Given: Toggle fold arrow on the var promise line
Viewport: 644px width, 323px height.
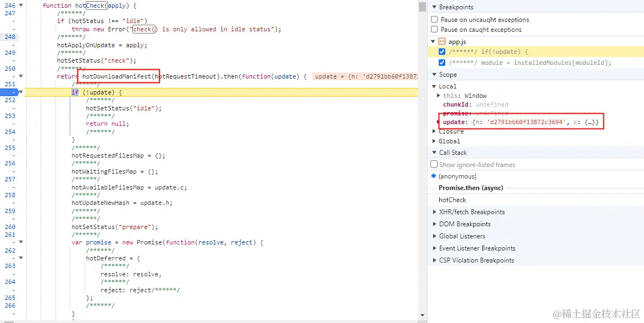Looking at the screenshot, I should point(21,242).
